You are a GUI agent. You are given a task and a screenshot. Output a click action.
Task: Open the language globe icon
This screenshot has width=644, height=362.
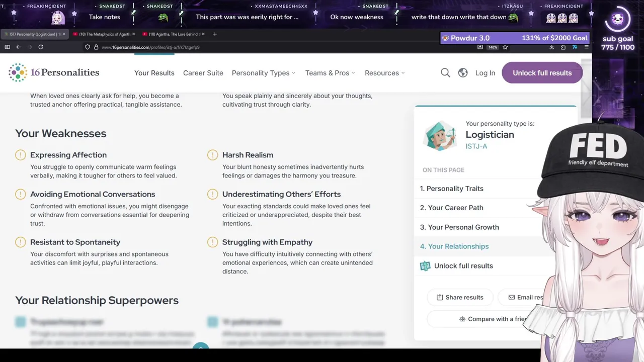[463, 73]
